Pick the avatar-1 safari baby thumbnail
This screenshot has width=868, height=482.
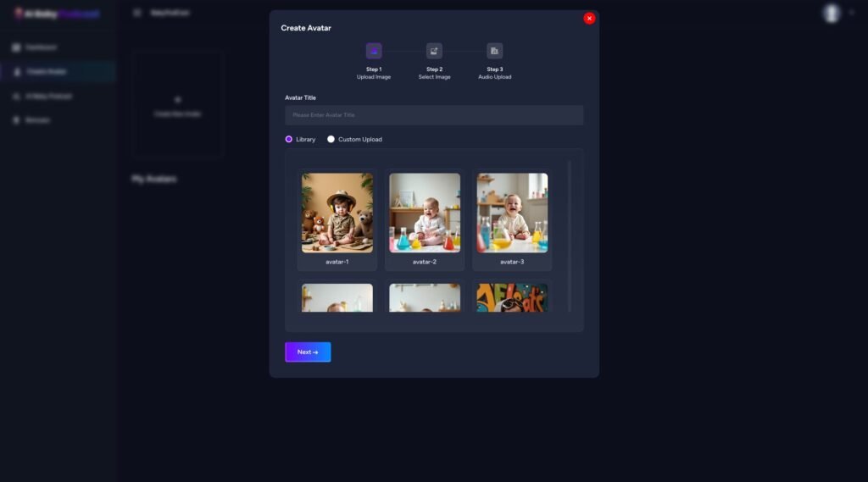pos(337,213)
